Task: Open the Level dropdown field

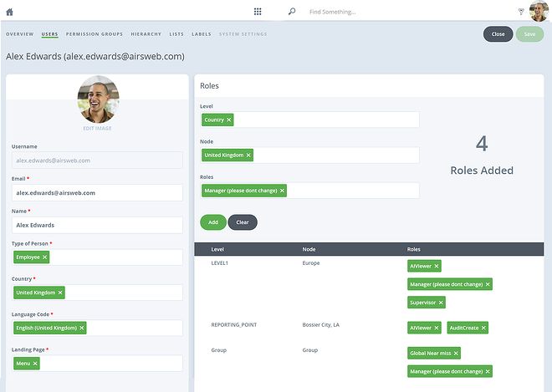Action: [309, 120]
